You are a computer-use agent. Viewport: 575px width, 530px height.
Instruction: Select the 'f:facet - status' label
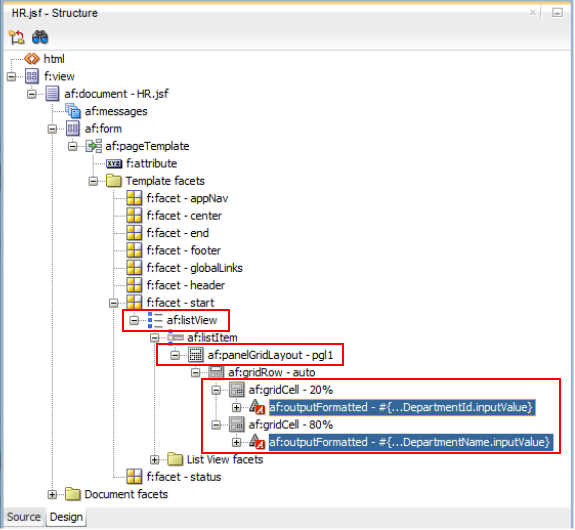(x=184, y=477)
